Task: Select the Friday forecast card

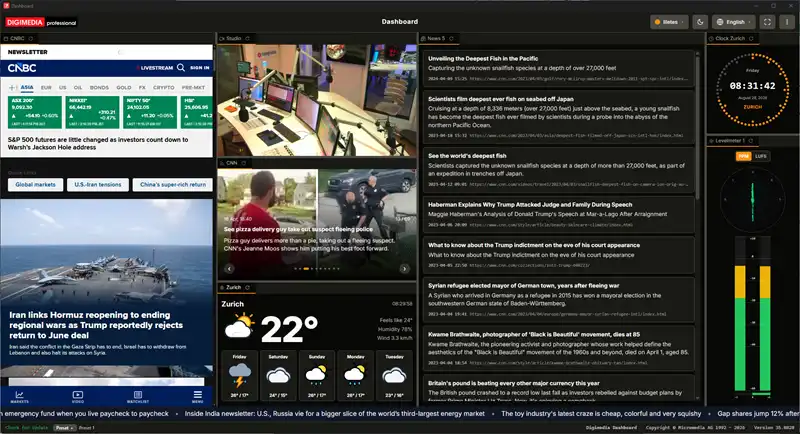Action: coord(239,375)
